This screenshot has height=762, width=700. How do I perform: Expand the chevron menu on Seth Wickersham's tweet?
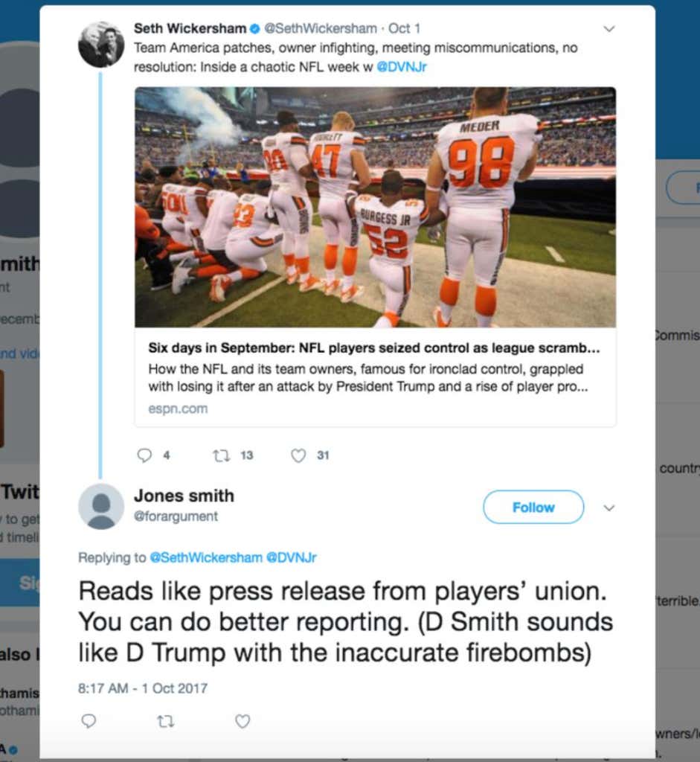point(609,29)
